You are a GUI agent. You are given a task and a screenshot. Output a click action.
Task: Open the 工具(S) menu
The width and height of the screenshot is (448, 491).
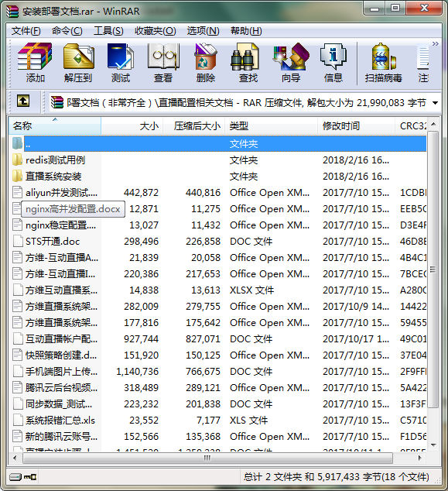point(108,31)
